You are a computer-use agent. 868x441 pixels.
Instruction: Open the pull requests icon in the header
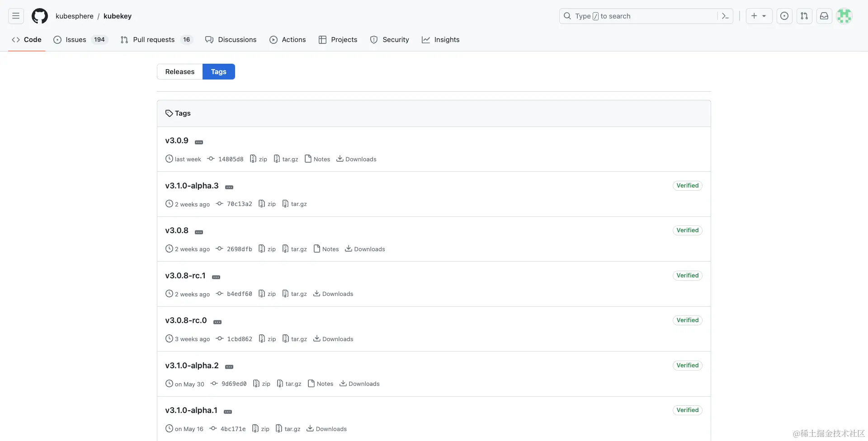tap(804, 16)
